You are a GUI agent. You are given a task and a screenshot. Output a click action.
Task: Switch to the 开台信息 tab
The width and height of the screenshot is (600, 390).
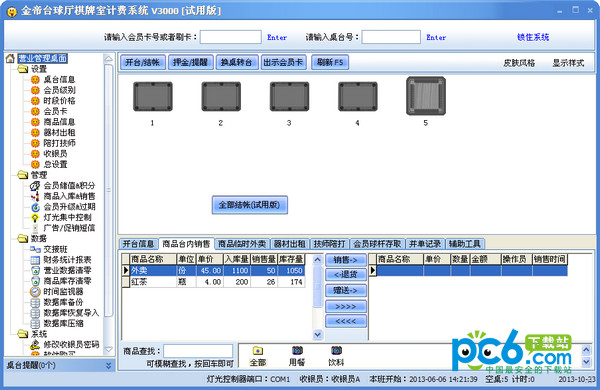click(x=138, y=244)
